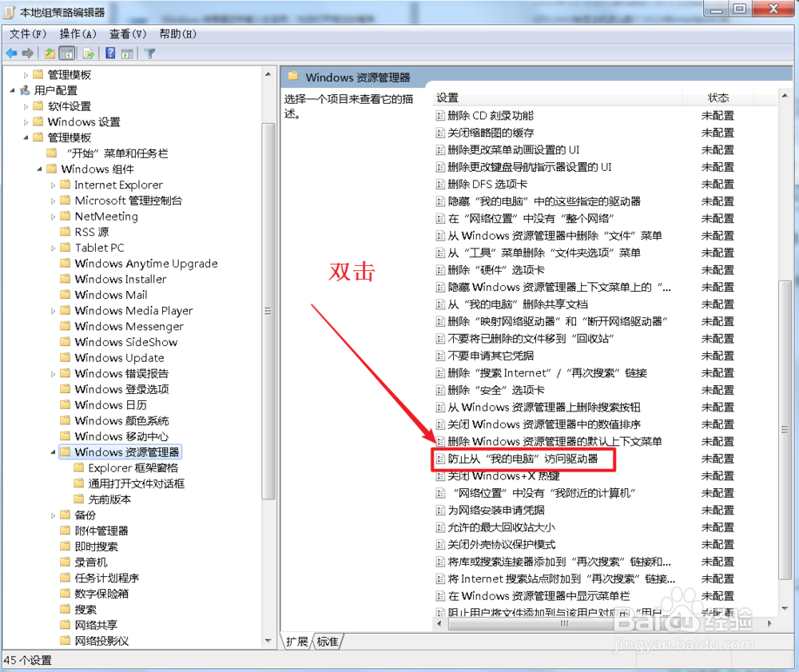Click the settings list's horizontal scroll-right arrow
The height and width of the screenshot is (672, 799).
769,623
